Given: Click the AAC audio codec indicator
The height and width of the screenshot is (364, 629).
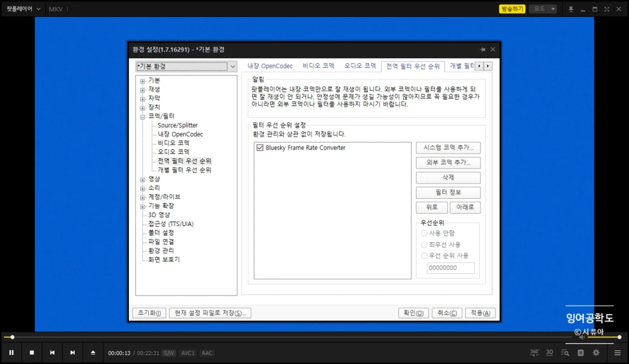Looking at the screenshot, I should (207, 353).
